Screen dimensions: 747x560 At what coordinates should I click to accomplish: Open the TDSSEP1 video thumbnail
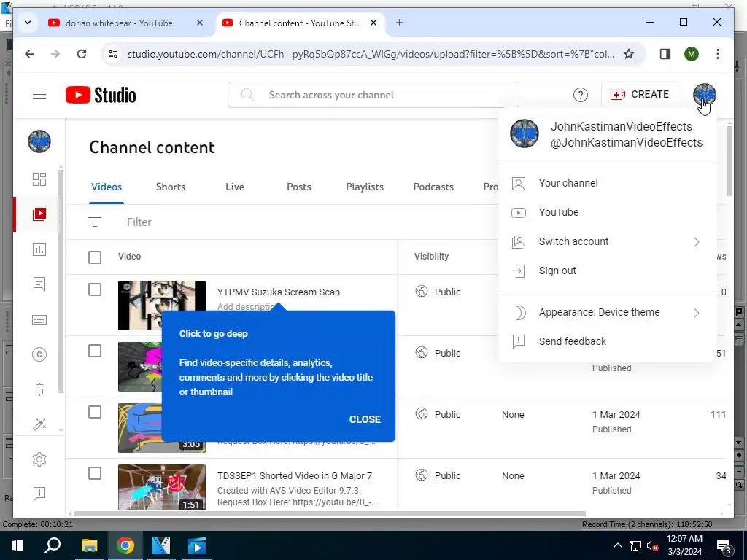click(162, 487)
